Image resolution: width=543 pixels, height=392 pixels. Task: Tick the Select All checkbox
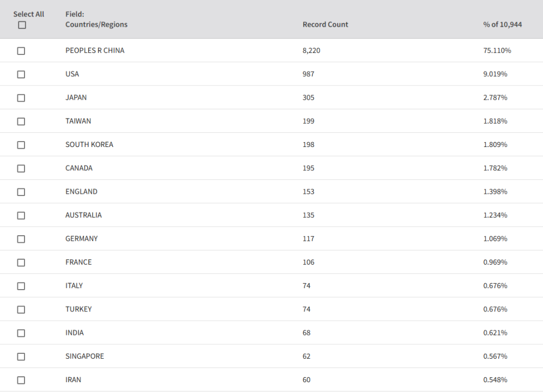tap(22, 25)
